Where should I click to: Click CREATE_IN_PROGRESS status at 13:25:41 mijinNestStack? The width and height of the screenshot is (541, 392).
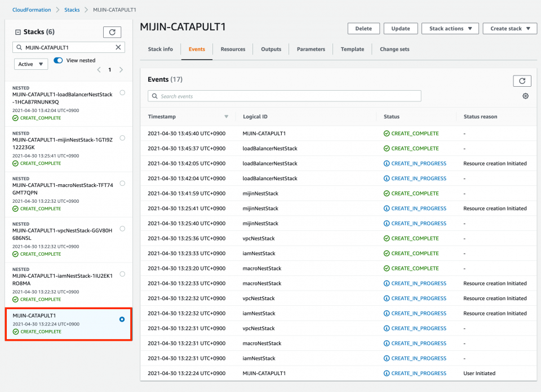(x=419, y=208)
